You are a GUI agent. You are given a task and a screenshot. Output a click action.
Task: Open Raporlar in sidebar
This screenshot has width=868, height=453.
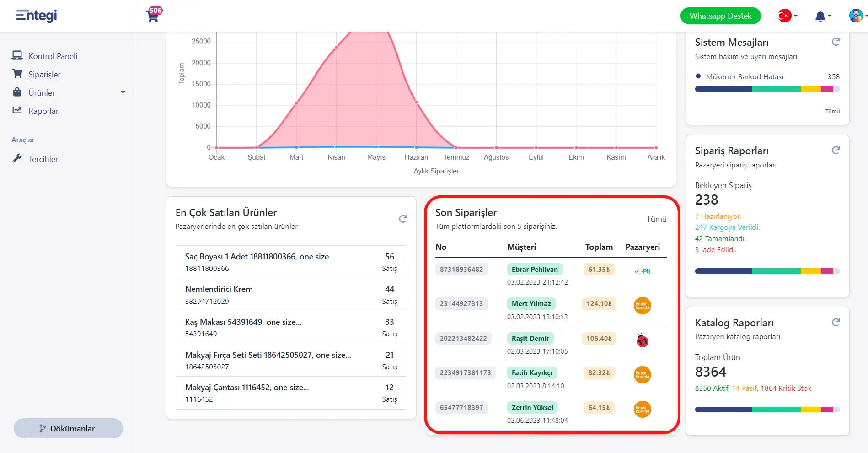coord(43,111)
